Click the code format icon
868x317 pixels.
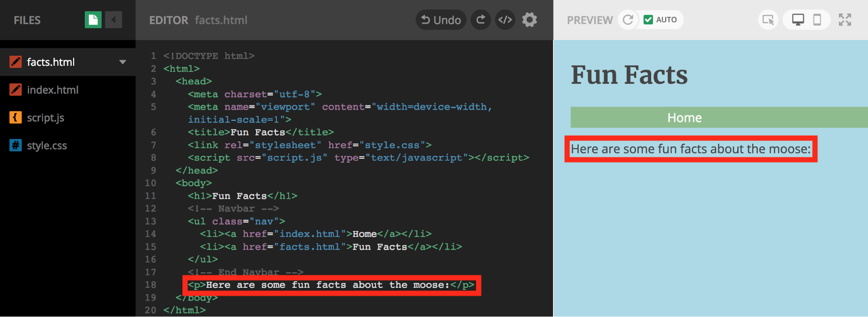click(x=505, y=20)
